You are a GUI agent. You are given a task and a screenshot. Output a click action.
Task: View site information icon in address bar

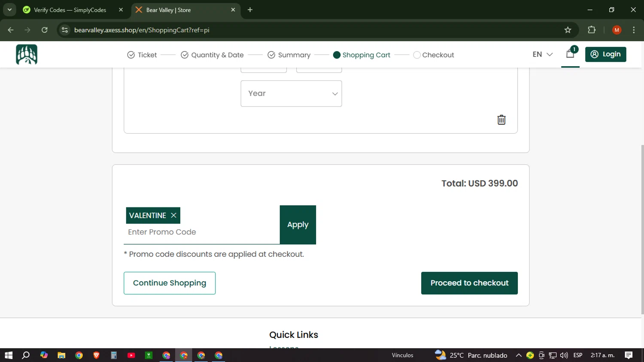[x=65, y=30]
